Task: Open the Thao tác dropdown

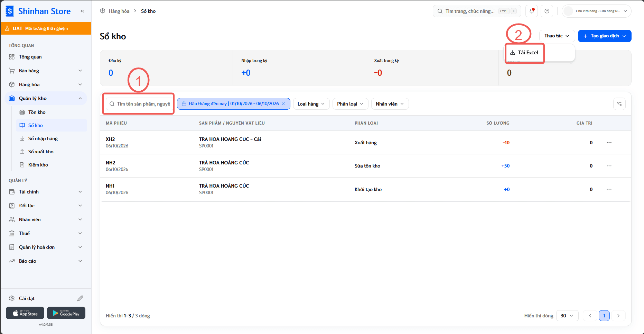Action: pos(557,36)
